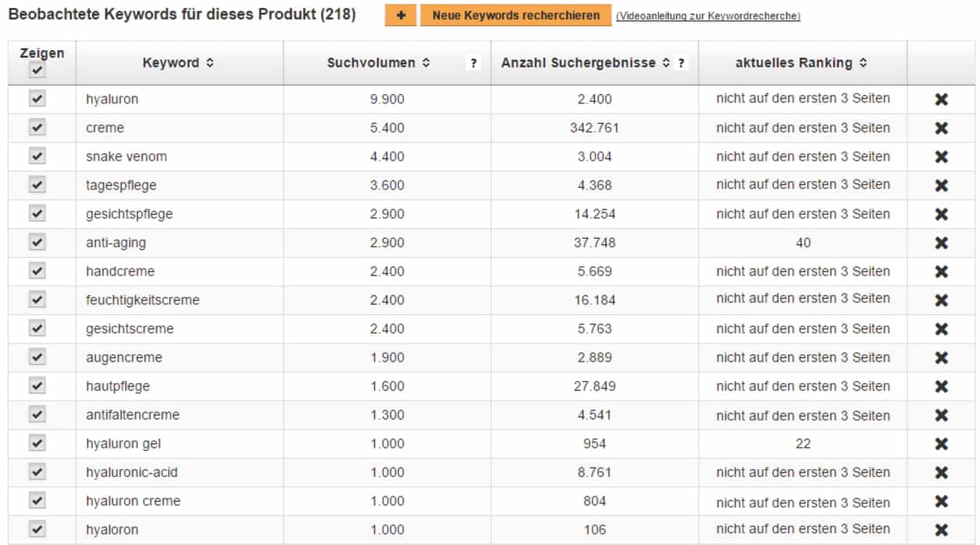Open the Suchvolumen help question mark
Viewport: 980px width, 545px height.
tap(473, 63)
